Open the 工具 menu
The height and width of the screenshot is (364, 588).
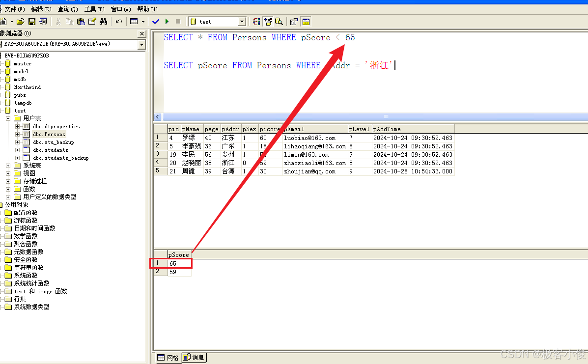click(x=94, y=9)
